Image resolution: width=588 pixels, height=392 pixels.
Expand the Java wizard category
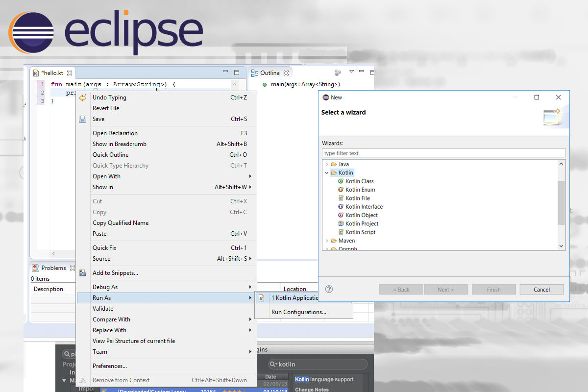(327, 164)
